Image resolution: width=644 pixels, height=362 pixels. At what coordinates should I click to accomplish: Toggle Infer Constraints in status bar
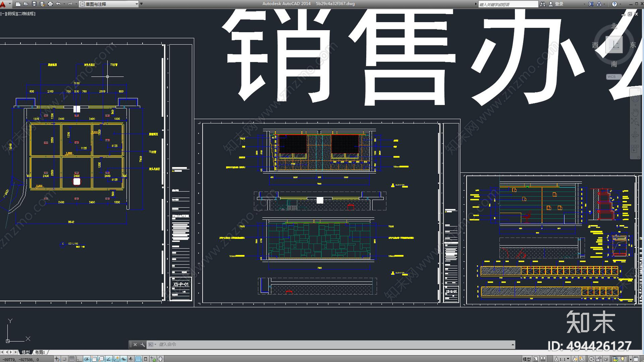click(x=57, y=359)
